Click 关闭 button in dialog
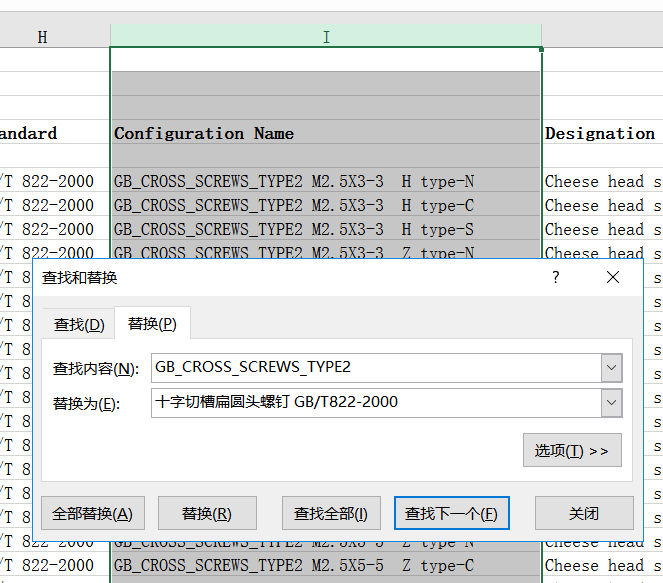Screen dimensions: 663x583 584,513
